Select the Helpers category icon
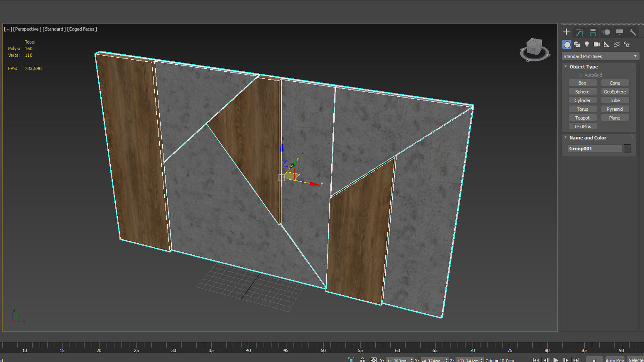The width and height of the screenshot is (644, 362). [x=606, y=45]
